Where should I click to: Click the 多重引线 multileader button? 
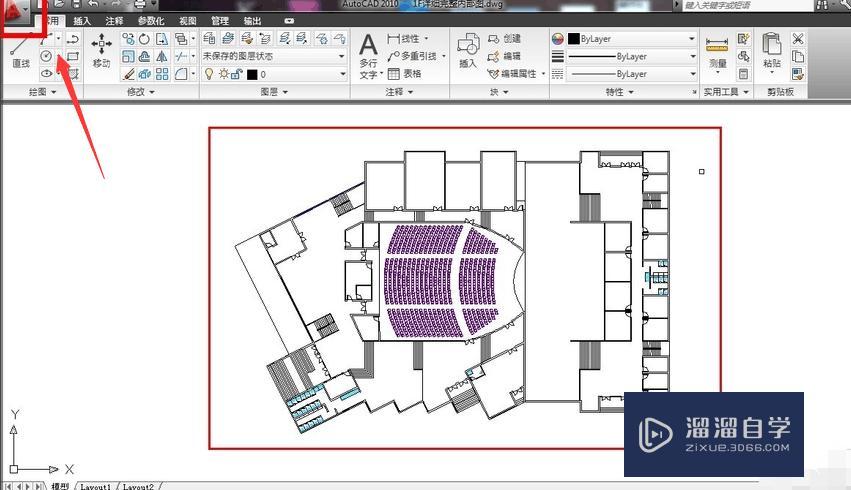coord(413,56)
